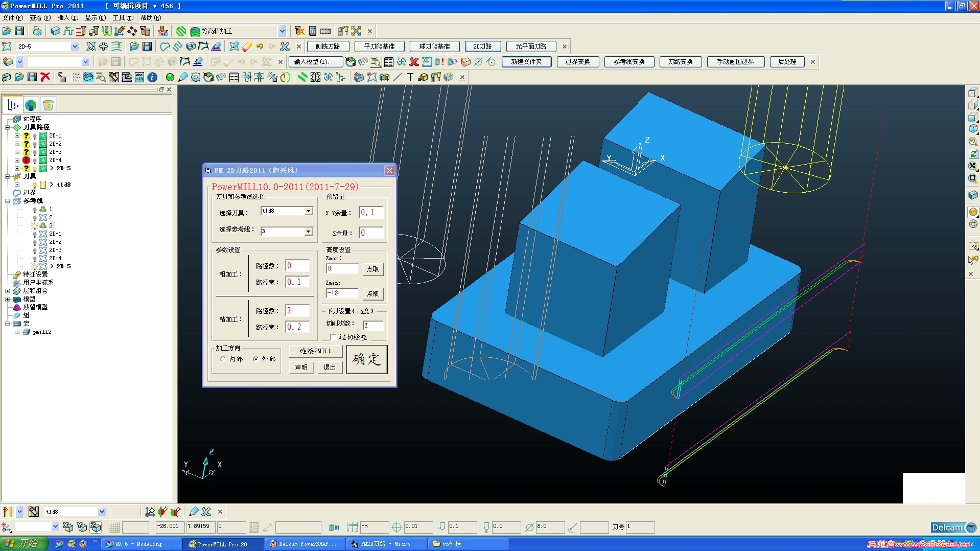The width and height of the screenshot is (980, 551).
Task: Toggle light bulb for toolpath 2D-1
Action: [35, 136]
